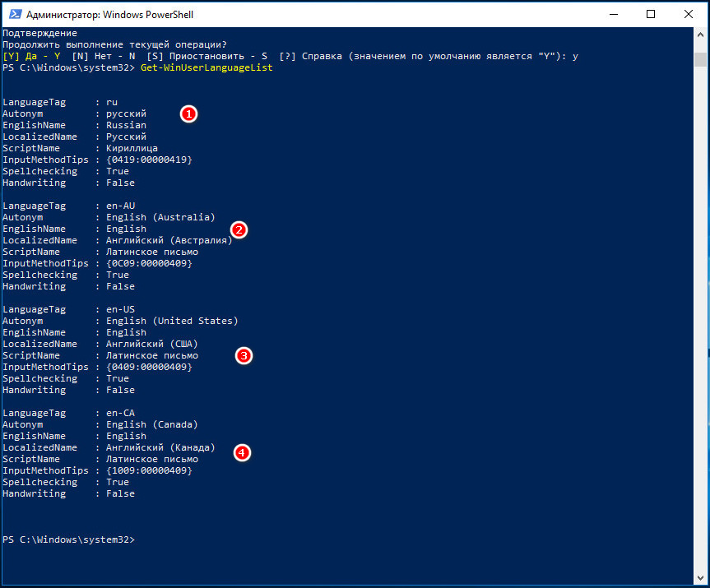The width and height of the screenshot is (710, 588).
Task: Click the Get-WinUserLanguageList command text
Action: [207, 67]
